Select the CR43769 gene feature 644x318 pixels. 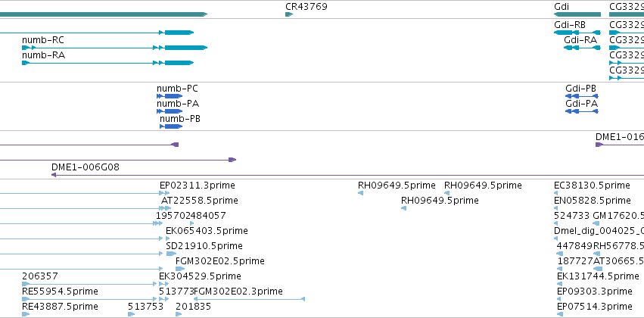[x=289, y=14]
